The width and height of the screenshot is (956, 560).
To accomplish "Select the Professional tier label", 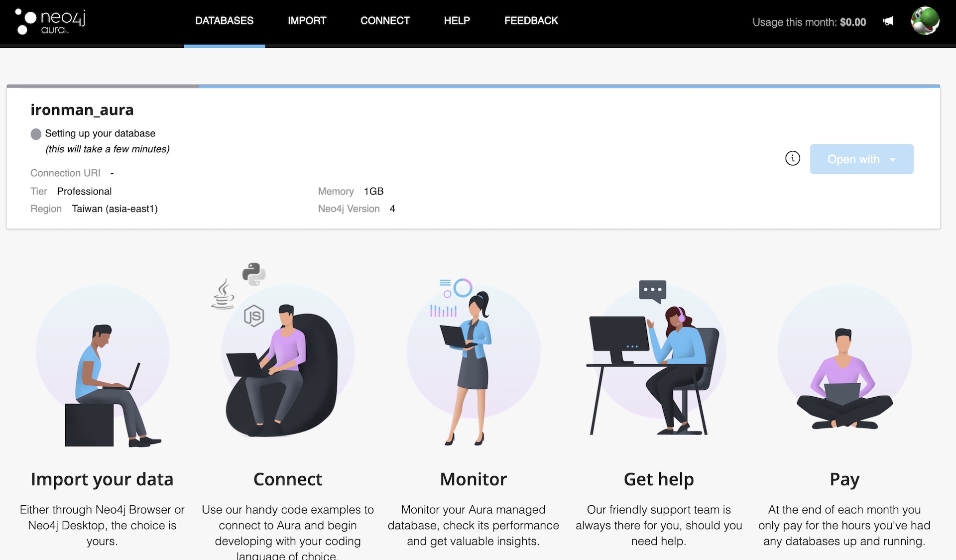I will coord(84,191).
